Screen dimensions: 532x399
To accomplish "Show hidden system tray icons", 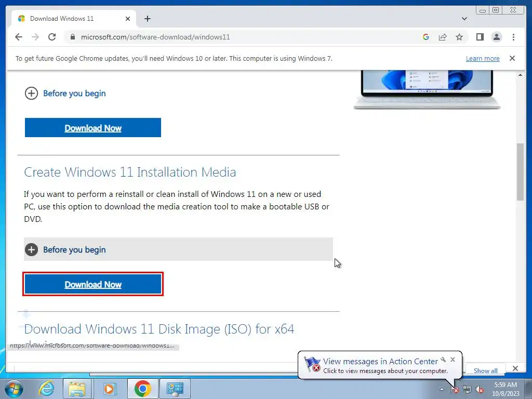I will click(442, 389).
